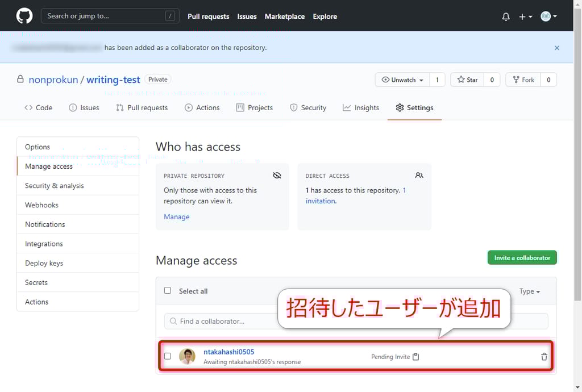View the stargazers count 0
The width and height of the screenshot is (582, 392).
pos(492,80)
